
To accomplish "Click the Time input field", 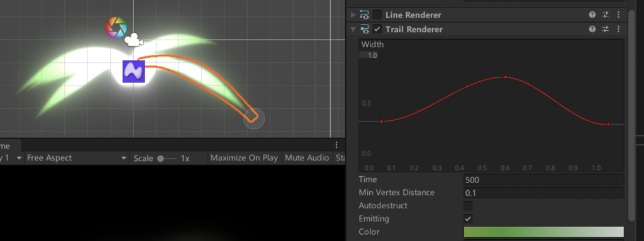I will tap(544, 180).
